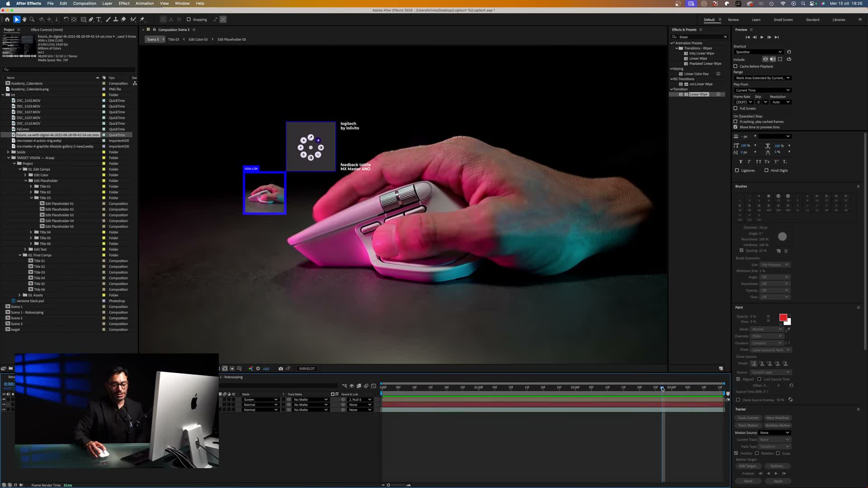This screenshot has width=868, height=488.
Task: Open the Screen blending mode dropdown
Action: 260,399
